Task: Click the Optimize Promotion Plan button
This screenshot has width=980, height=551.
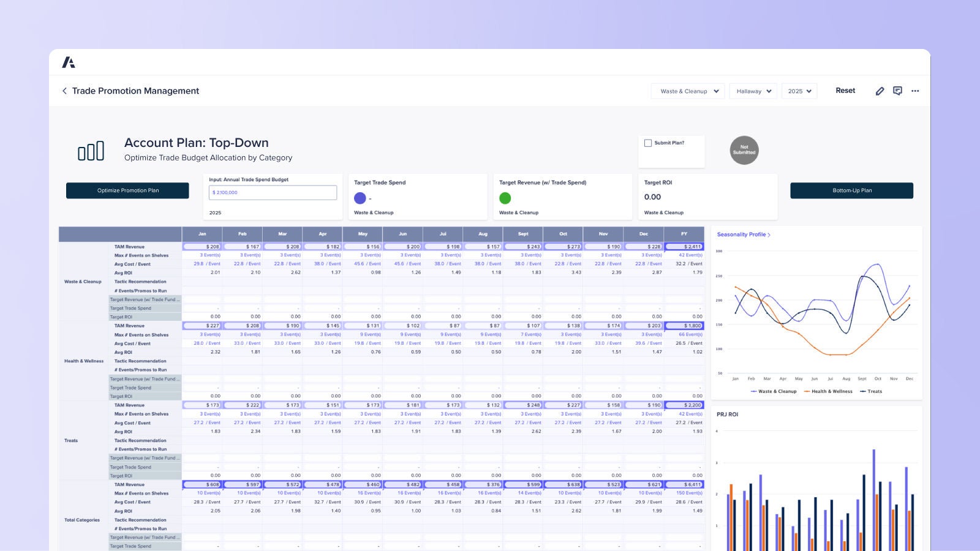Action: pyautogui.click(x=127, y=190)
